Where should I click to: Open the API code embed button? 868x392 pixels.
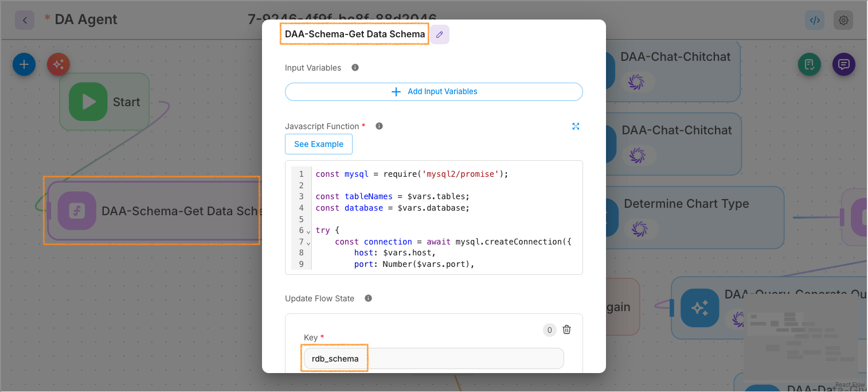coord(814,20)
